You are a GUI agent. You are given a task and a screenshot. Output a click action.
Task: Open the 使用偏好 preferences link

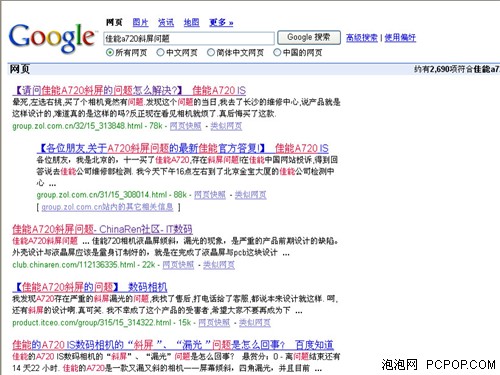(x=400, y=38)
